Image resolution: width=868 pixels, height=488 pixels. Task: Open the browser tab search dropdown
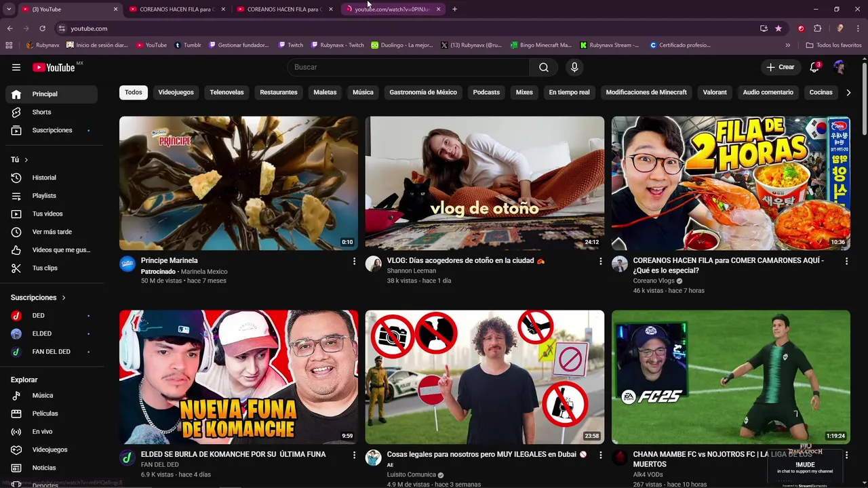(9, 9)
